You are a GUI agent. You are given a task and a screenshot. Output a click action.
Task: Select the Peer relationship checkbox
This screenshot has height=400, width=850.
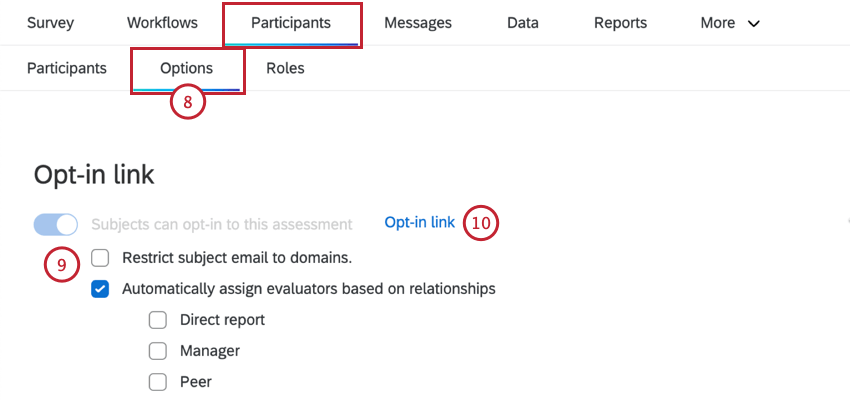tap(157, 381)
